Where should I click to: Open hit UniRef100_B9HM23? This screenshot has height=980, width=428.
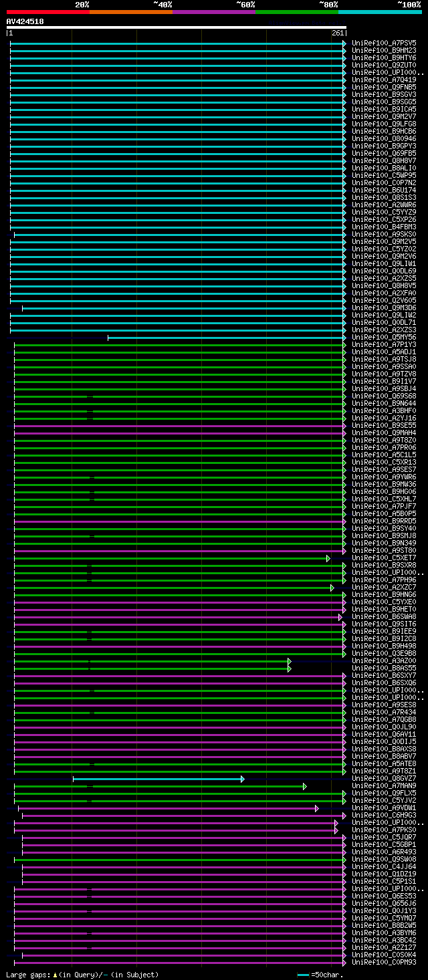384,50
